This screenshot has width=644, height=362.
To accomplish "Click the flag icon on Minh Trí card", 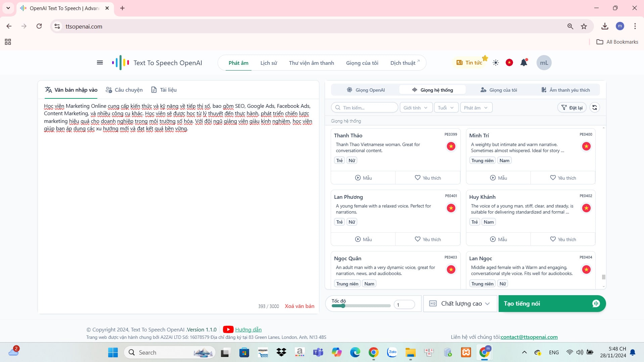I will 586,146.
